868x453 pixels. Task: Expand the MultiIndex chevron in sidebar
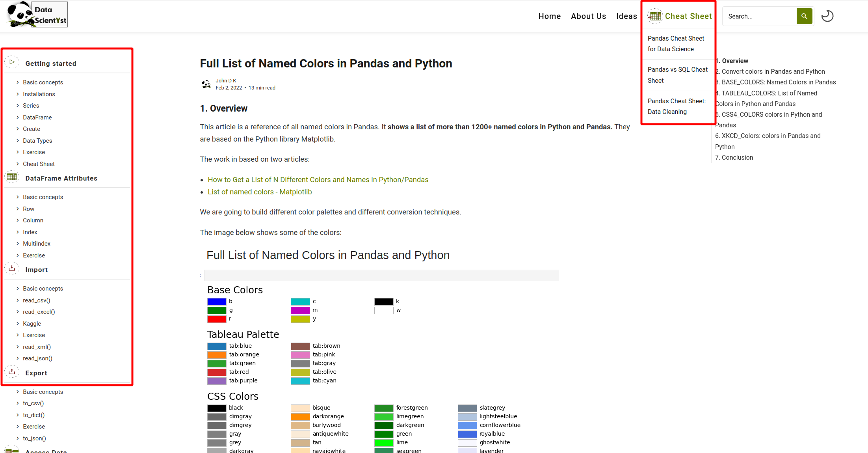[x=18, y=244]
